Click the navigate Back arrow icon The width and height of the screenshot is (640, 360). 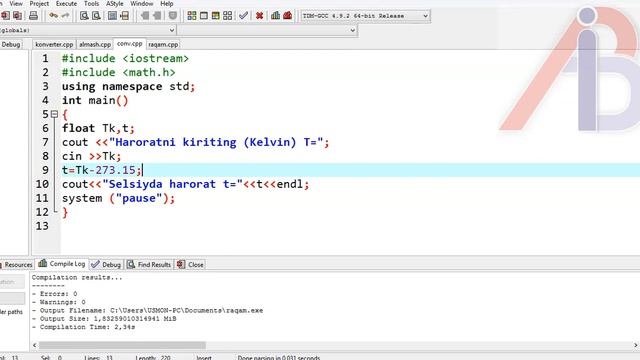tap(145, 16)
